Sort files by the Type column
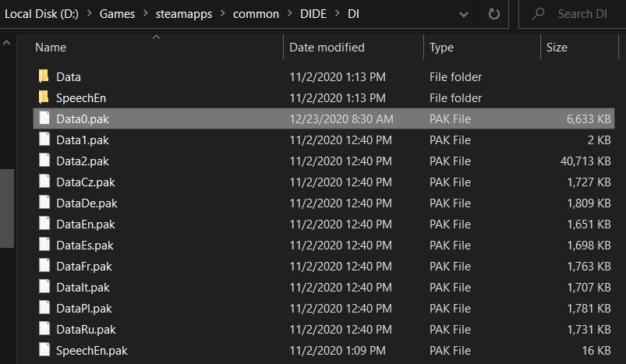Viewport: 626px width, 364px height. 441,48
